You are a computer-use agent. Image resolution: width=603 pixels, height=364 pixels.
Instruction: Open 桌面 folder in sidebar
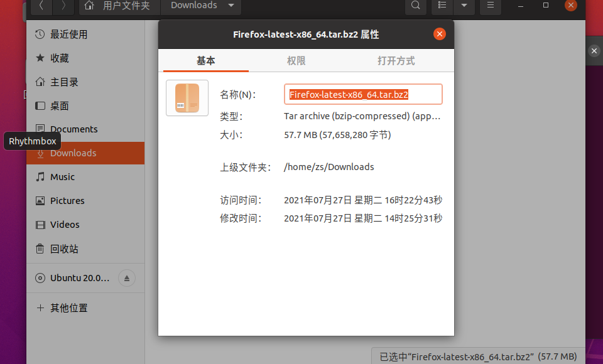85,106
